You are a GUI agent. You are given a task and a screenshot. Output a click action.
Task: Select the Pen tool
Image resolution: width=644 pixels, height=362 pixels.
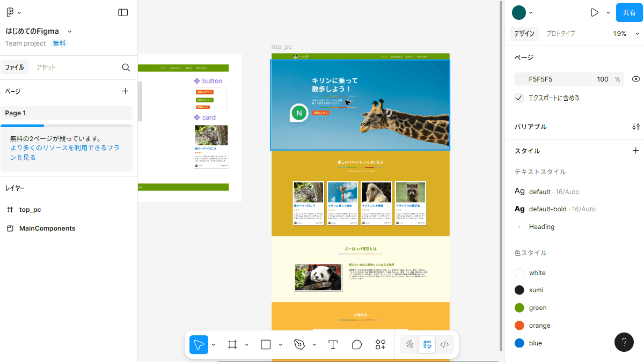tap(299, 345)
